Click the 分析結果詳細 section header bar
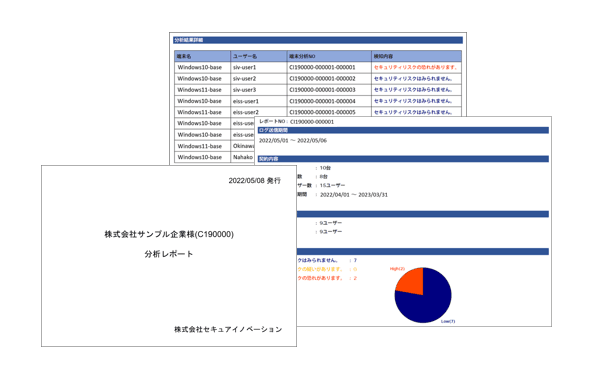This screenshot has height=378, width=610. [x=318, y=40]
